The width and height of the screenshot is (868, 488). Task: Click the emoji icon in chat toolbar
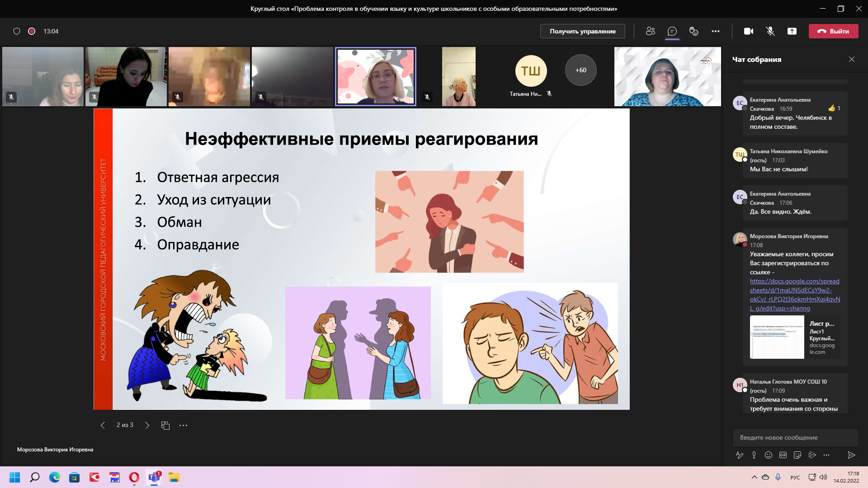pos(769,455)
